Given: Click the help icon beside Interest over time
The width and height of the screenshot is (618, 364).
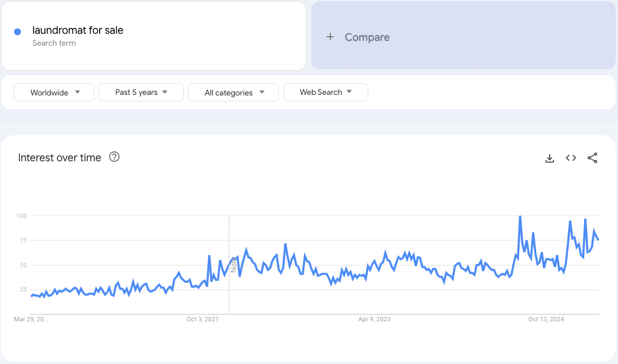Looking at the screenshot, I should tap(114, 157).
